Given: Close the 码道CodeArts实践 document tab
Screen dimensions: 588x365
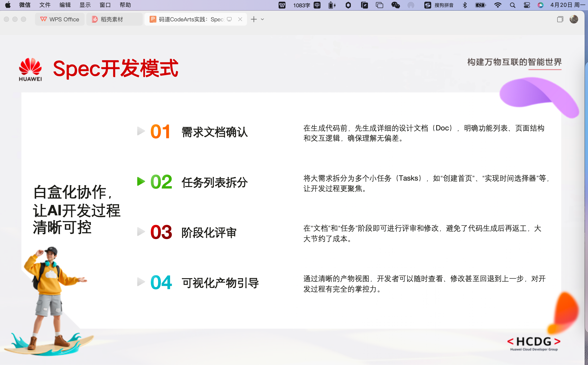Looking at the screenshot, I should click(240, 19).
